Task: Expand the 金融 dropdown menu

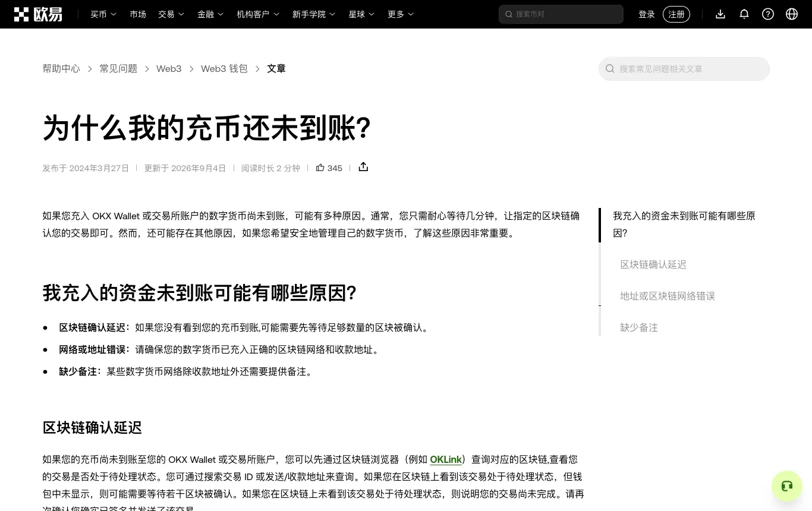Action: tap(210, 14)
